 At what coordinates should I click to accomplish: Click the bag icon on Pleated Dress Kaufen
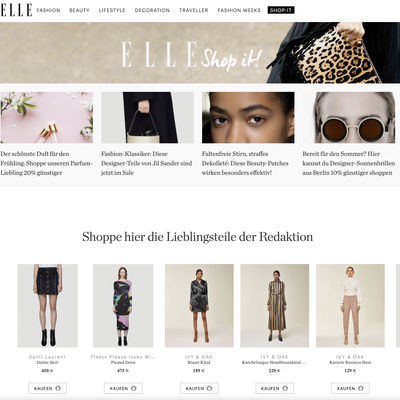coord(134,388)
